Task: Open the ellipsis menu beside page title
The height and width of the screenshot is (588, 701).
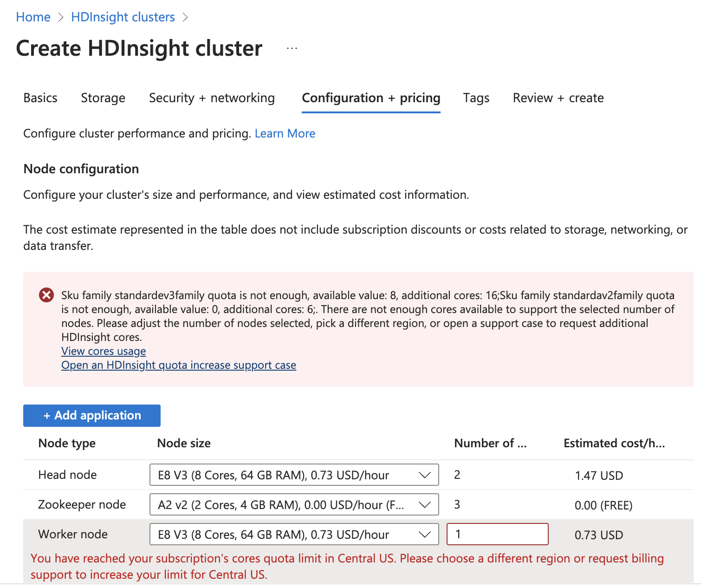Action: click(x=292, y=48)
